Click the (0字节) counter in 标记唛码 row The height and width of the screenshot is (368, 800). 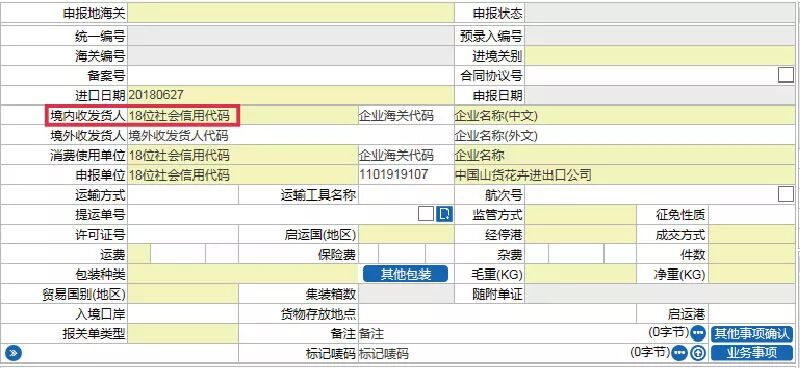pyautogui.click(x=651, y=351)
